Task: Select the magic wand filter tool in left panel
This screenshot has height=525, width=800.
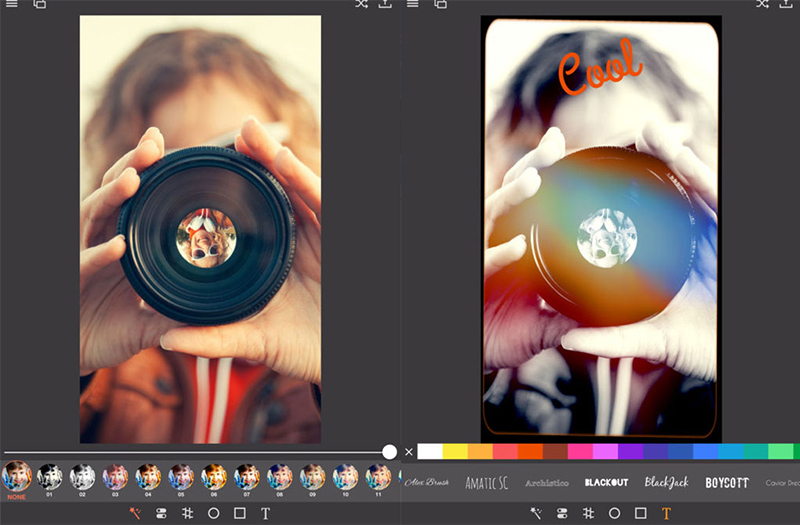Action: coord(135,513)
